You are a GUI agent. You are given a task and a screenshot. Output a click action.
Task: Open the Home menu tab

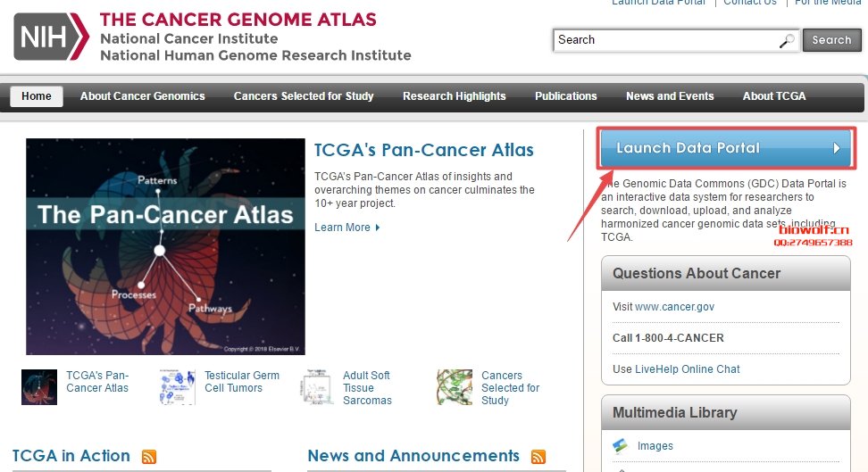point(37,96)
